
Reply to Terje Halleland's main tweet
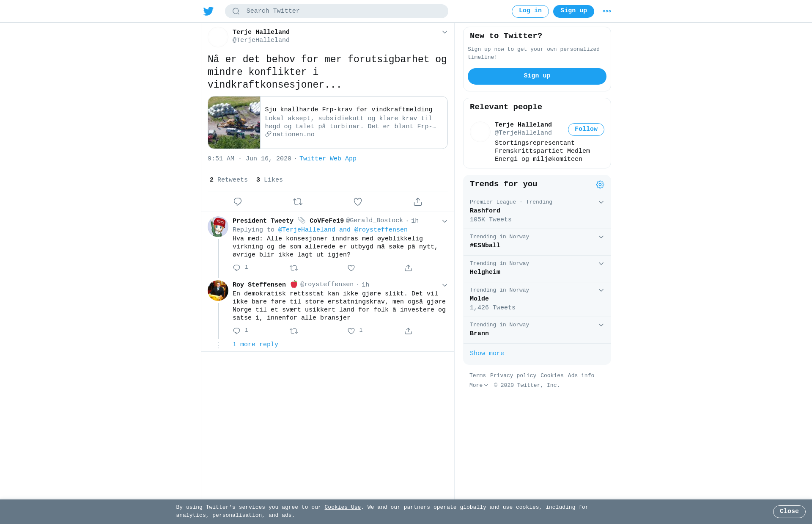pyautogui.click(x=238, y=202)
